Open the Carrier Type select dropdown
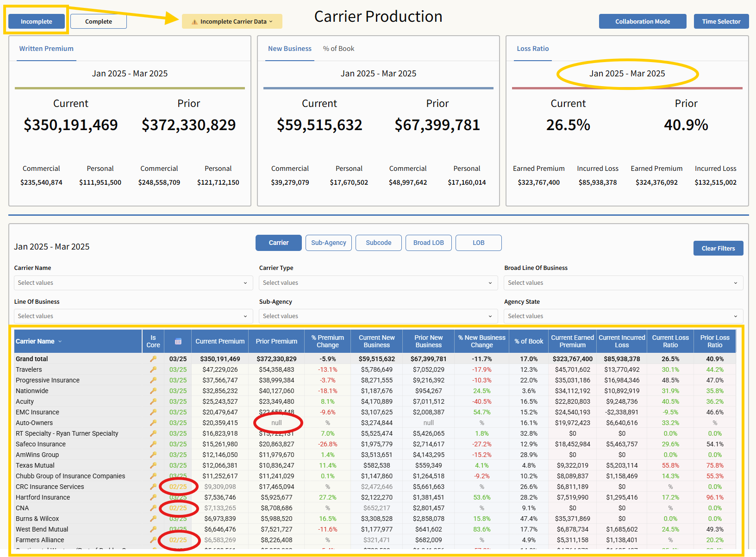 (378, 283)
